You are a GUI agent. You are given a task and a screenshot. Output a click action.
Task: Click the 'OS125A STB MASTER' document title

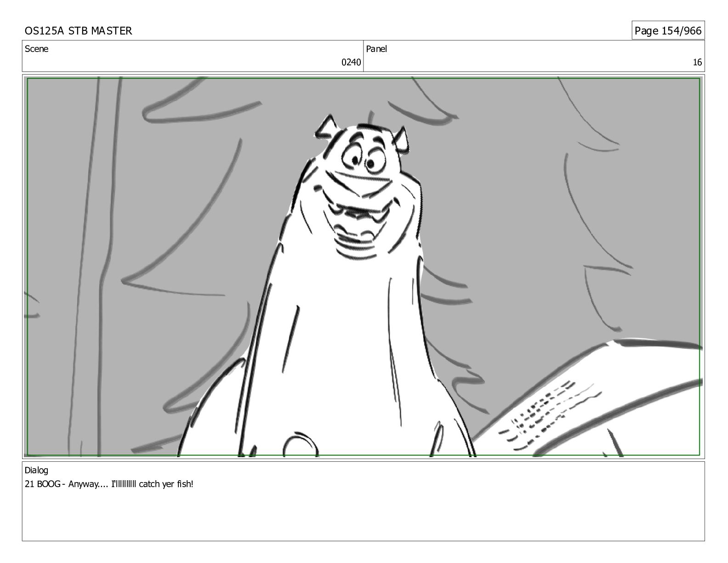[78, 31]
